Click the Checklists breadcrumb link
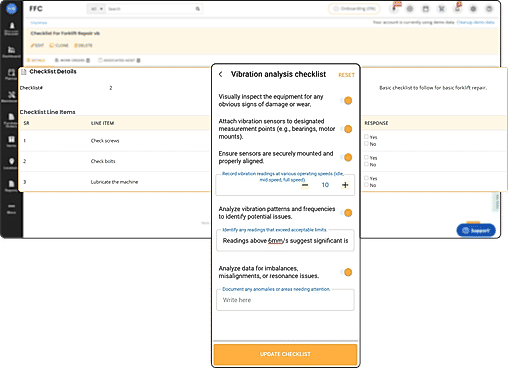Screen dimensions: 508x368 click(x=39, y=23)
